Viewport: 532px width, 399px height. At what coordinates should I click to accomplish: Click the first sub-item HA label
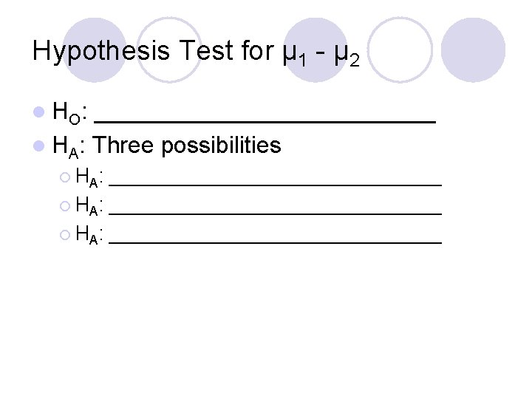[x=89, y=177]
